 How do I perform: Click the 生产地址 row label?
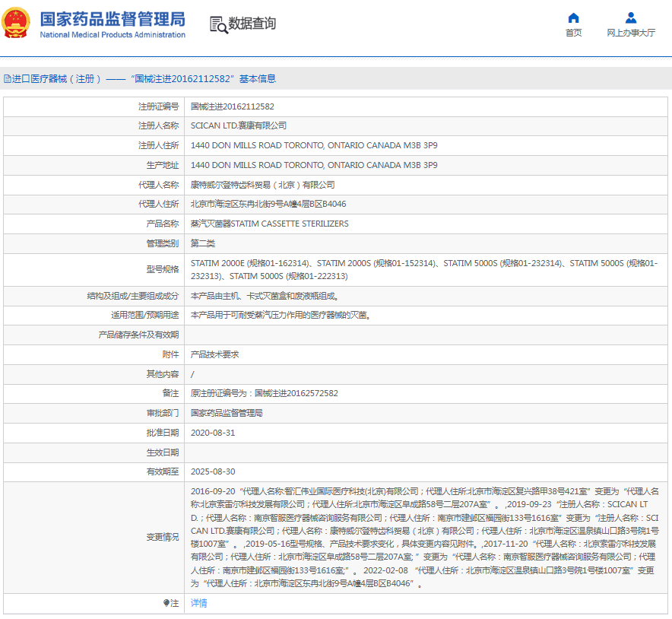(163, 165)
